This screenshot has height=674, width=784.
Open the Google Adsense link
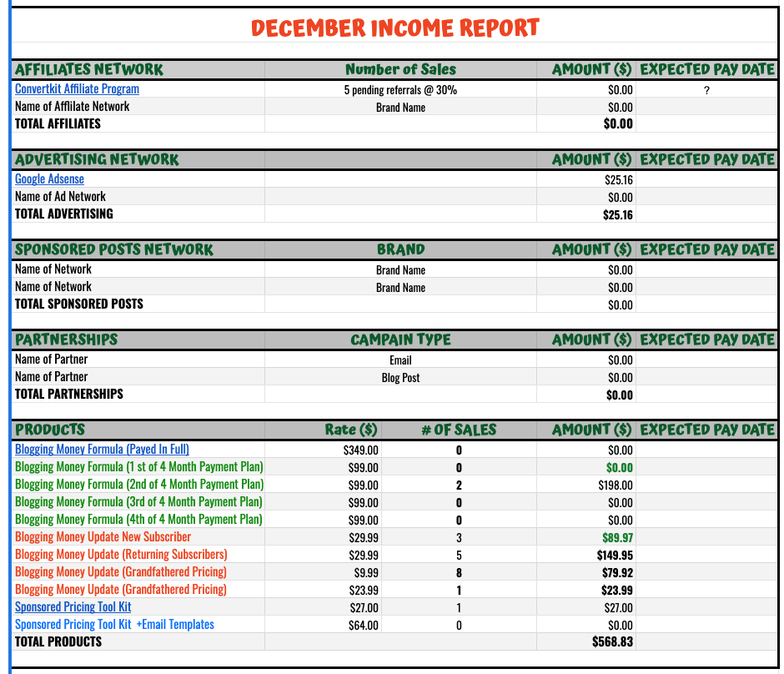point(49,179)
